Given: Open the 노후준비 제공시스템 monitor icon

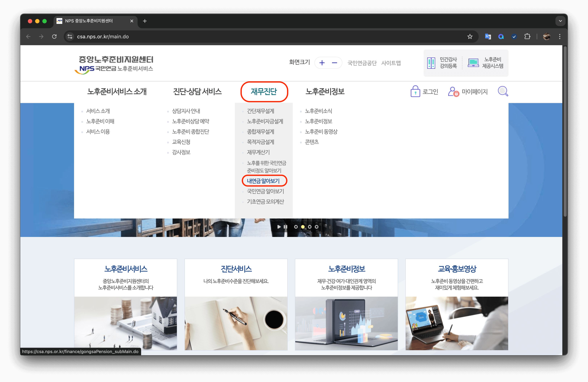Looking at the screenshot, I should click(473, 63).
